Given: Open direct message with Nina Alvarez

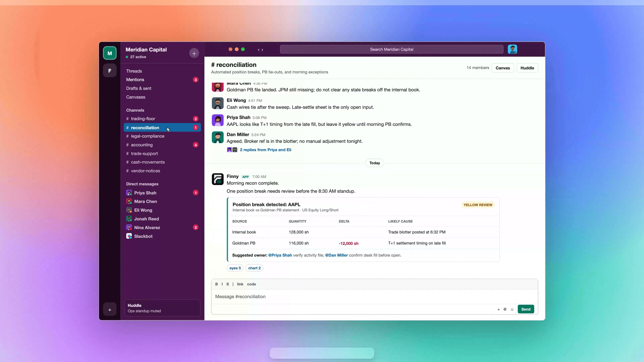Looking at the screenshot, I should pyautogui.click(x=162, y=227).
